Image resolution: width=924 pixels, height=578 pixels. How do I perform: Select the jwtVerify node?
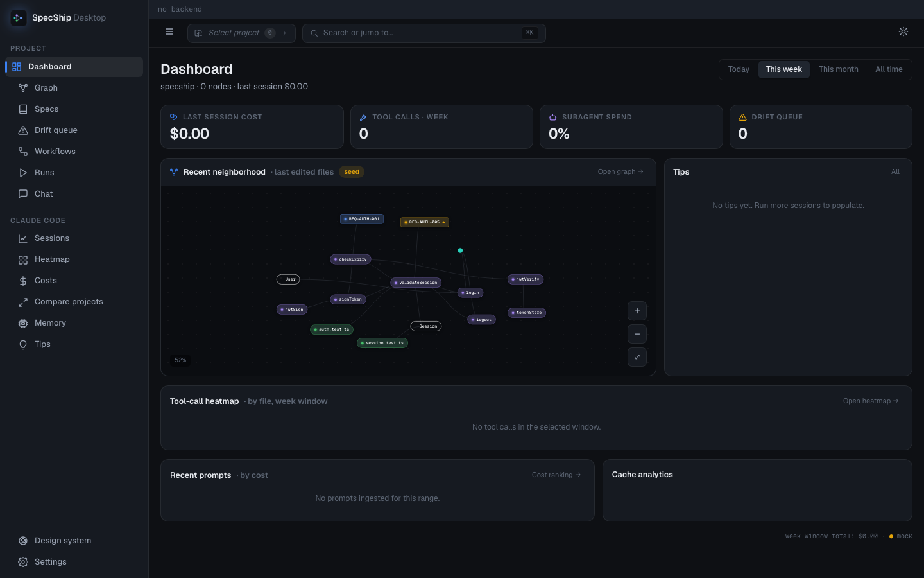pos(526,279)
